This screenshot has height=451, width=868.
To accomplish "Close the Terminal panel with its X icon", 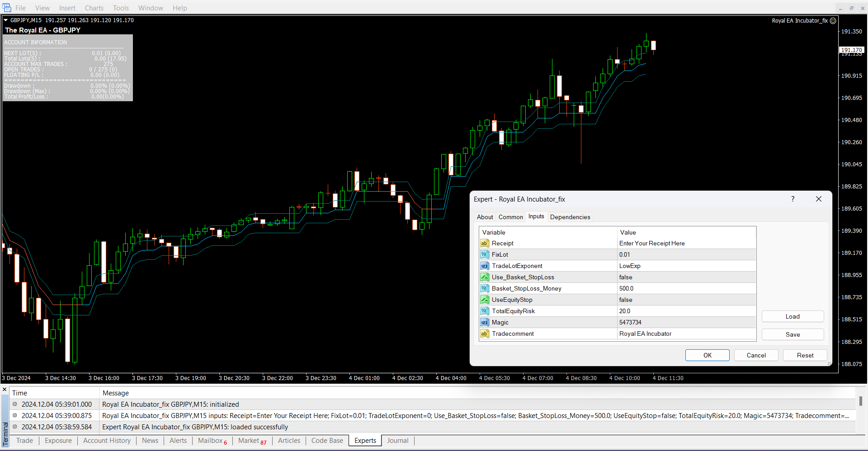I will 5,390.
